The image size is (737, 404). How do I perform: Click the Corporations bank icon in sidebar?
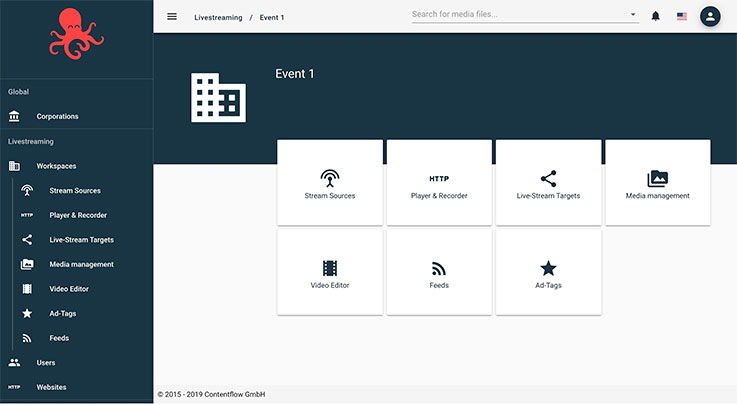tap(14, 116)
